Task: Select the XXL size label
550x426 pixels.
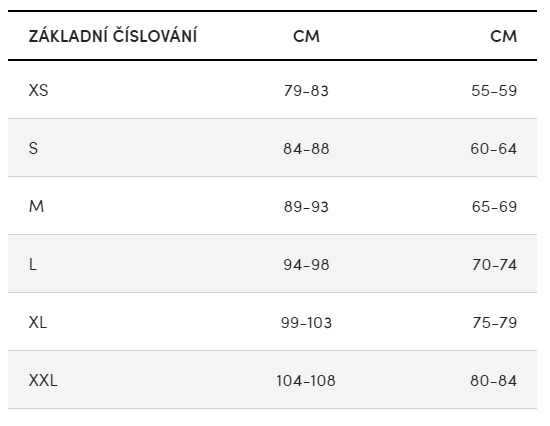Action: point(43,380)
